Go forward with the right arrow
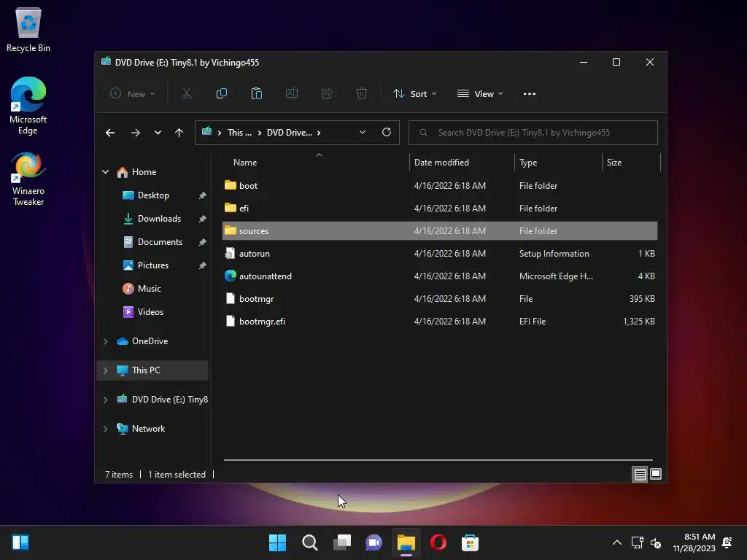The height and width of the screenshot is (560, 747). point(135,133)
